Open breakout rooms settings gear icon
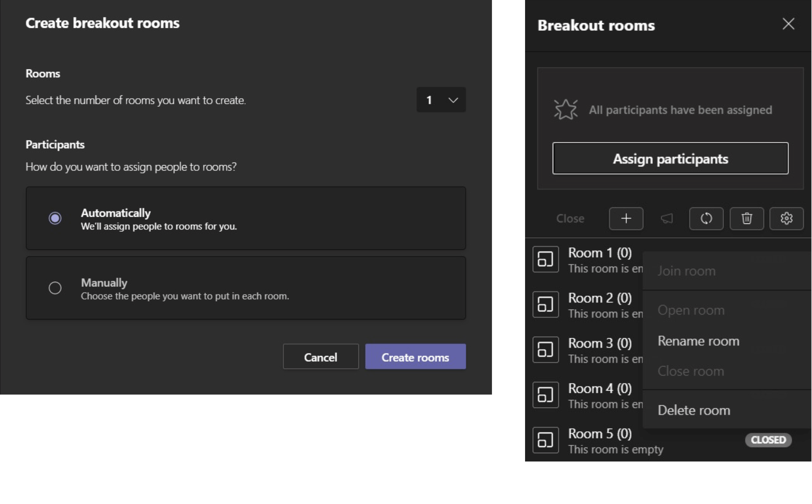The image size is (812, 504). click(786, 219)
